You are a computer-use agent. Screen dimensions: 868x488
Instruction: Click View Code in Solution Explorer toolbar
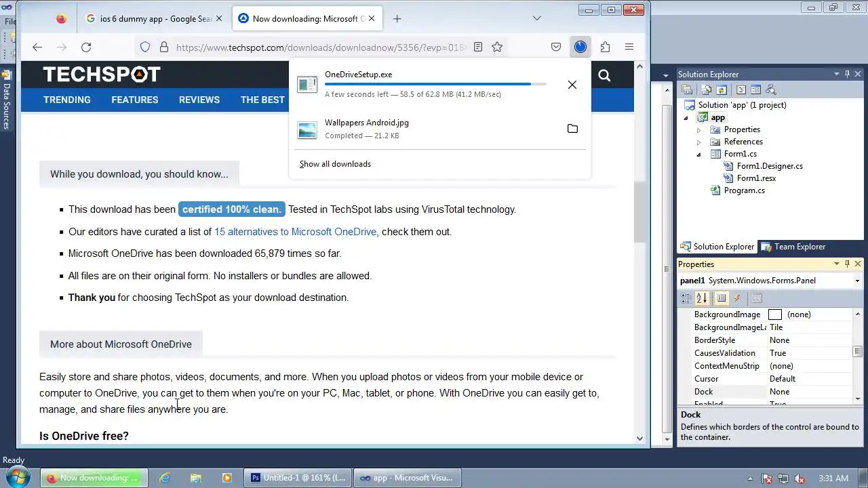tap(741, 89)
